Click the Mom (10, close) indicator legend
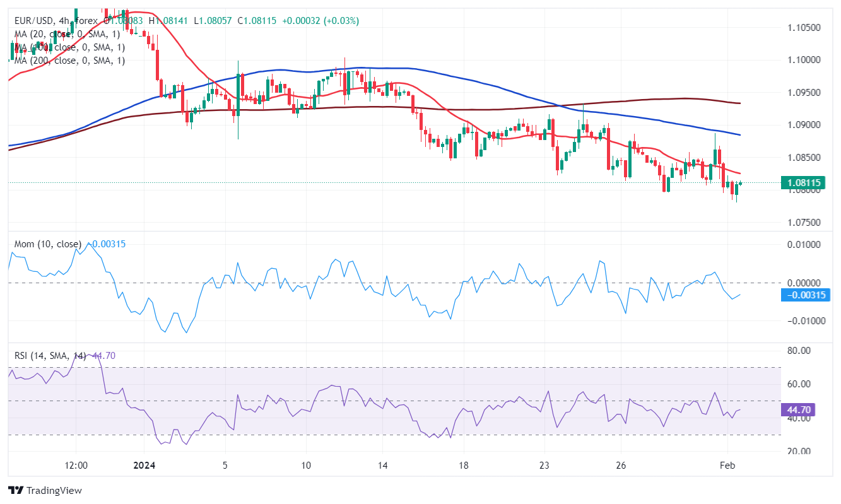The image size is (841, 504). [x=48, y=244]
